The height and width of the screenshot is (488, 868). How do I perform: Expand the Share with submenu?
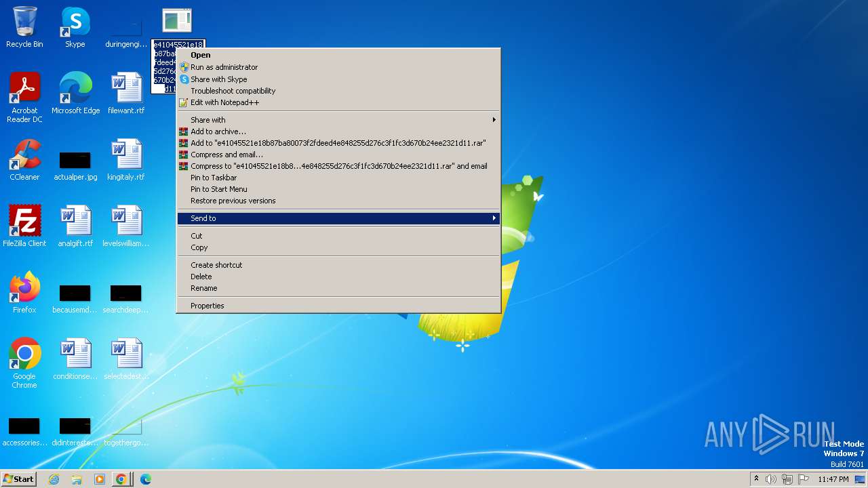(338, 120)
